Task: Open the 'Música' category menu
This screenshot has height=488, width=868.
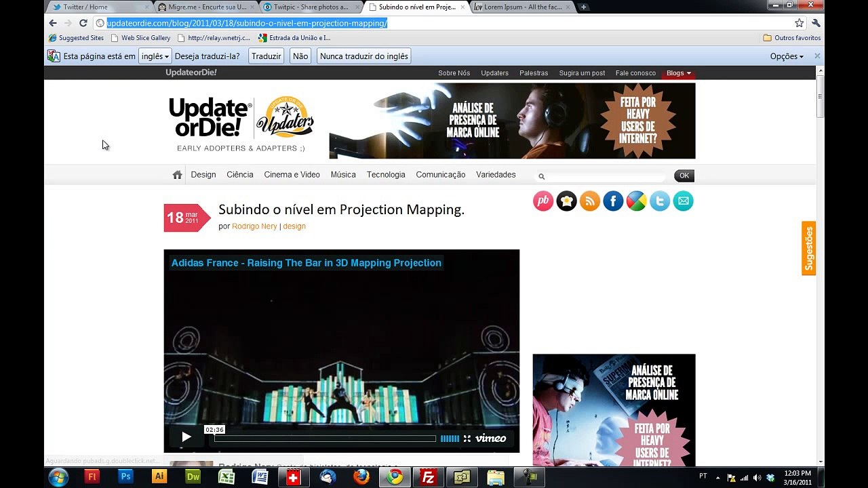Action: [x=343, y=175]
